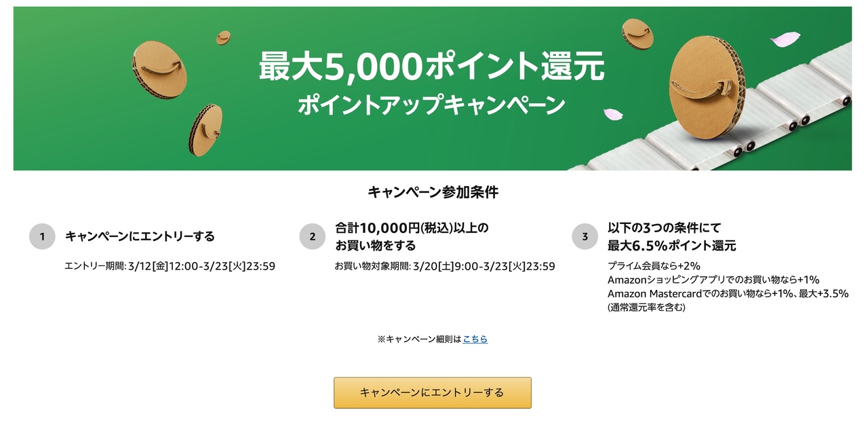
Task: Click the 最大5,000ポイント還元 banner headline
Action: (431, 68)
